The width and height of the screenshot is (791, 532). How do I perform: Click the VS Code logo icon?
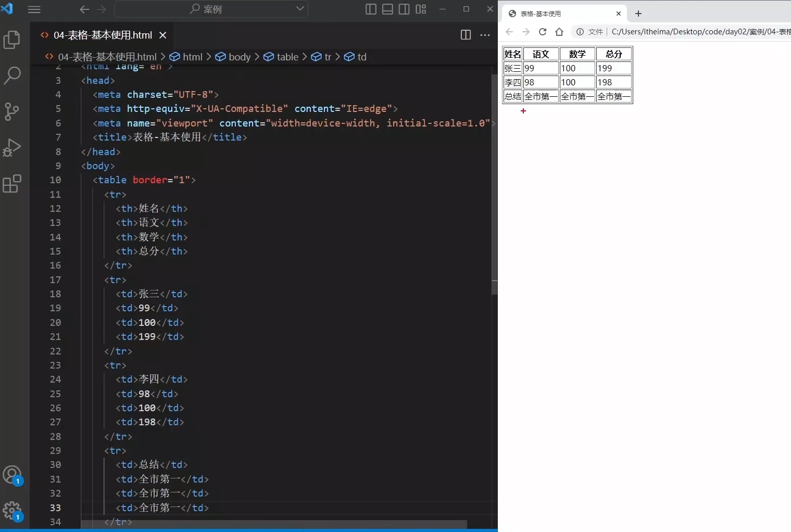[x=7, y=8]
